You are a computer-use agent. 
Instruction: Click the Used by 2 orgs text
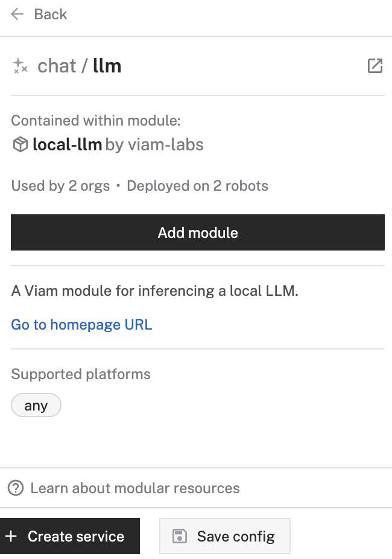pos(60,185)
